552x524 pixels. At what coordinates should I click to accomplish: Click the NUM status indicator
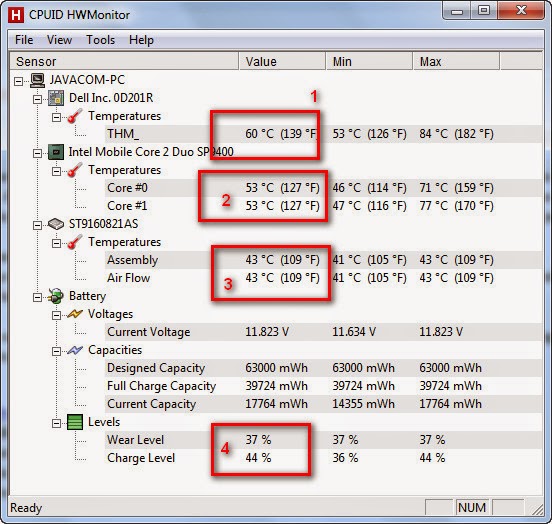[x=472, y=508]
